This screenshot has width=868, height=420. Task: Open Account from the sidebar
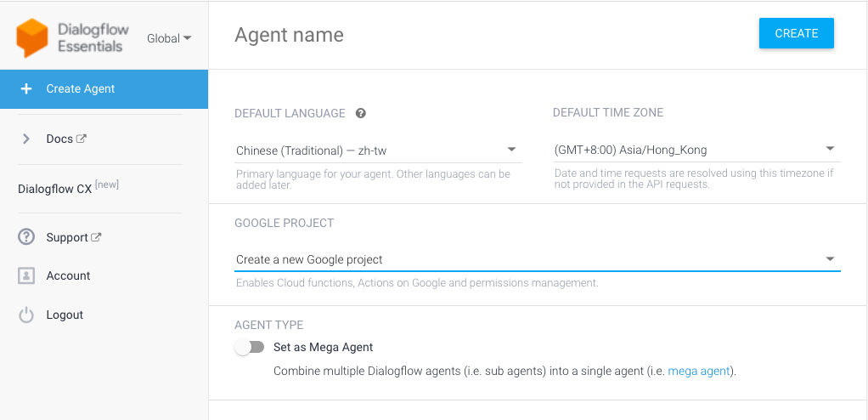click(68, 276)
